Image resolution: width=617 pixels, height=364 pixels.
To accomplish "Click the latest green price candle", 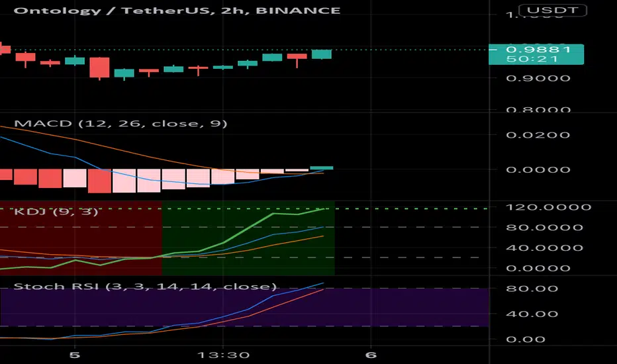I will coord(322,54).
